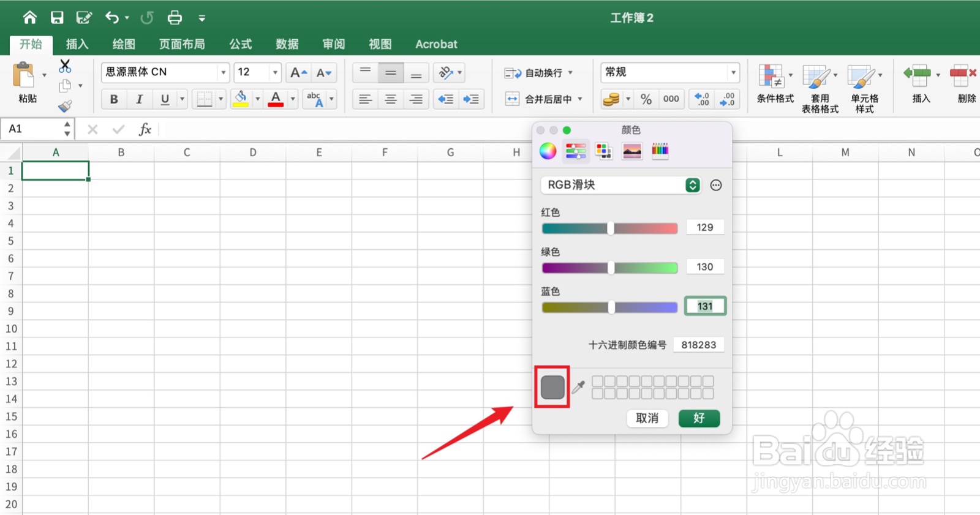Increase indent icon
This screenshot has width=980, height=515.
[471, 99]
